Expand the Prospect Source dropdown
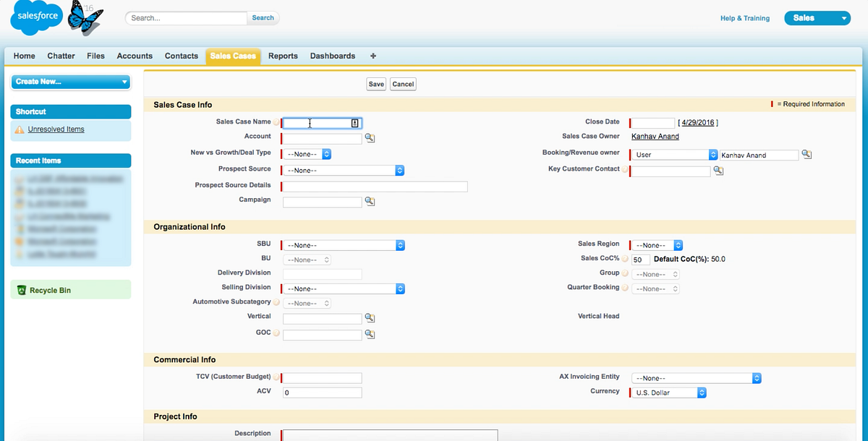Viewport: 868px width, 441px height. [344, 171]
